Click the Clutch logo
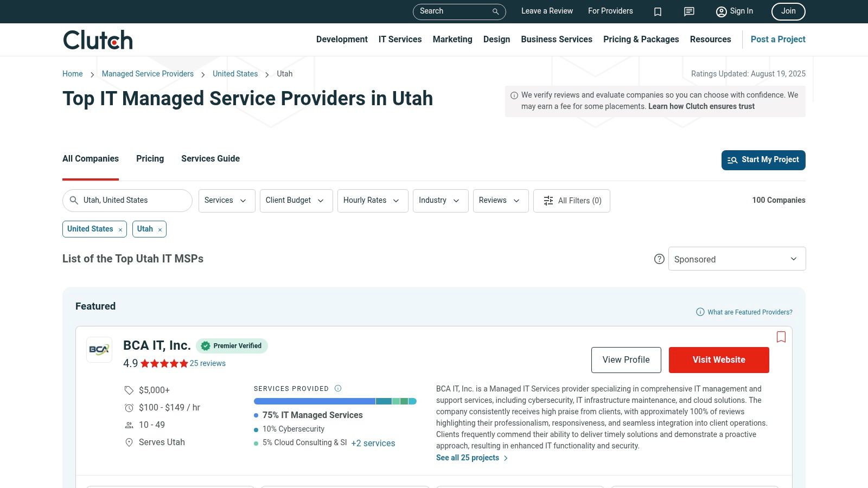Viewport: 868px width, 488px height. tap(98, 40)
